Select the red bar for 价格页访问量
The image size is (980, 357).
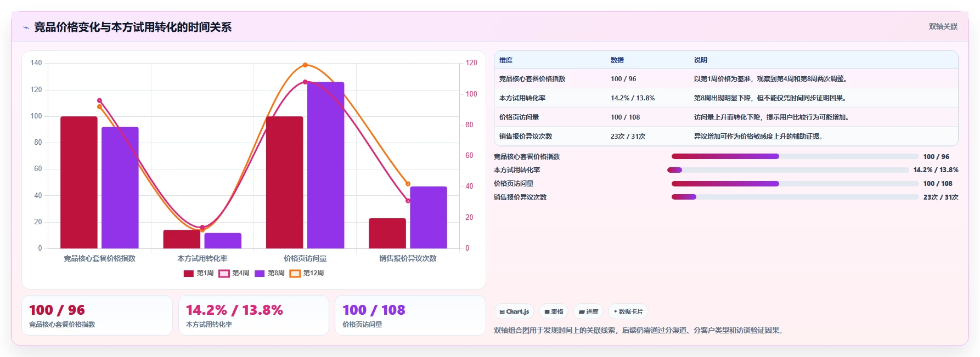[285, 182]
